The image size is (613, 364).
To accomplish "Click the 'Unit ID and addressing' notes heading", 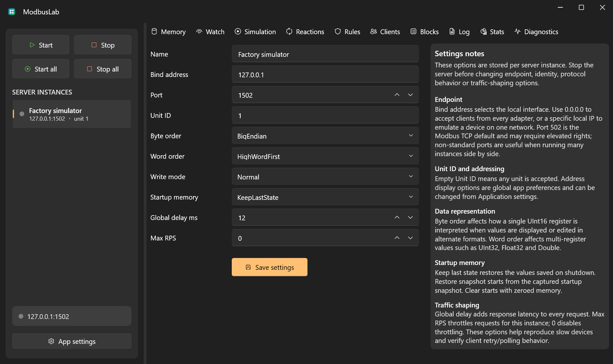I will pos(470,169).
